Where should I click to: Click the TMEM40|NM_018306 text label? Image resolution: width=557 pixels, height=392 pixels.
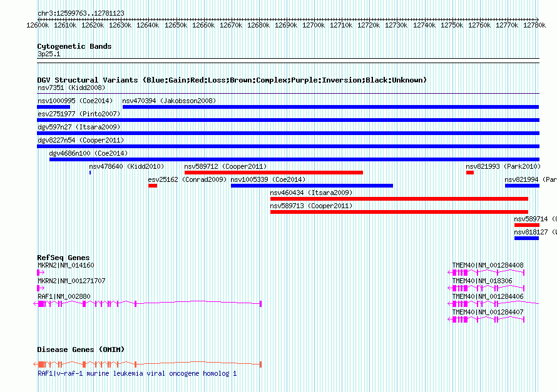[482, 281]
